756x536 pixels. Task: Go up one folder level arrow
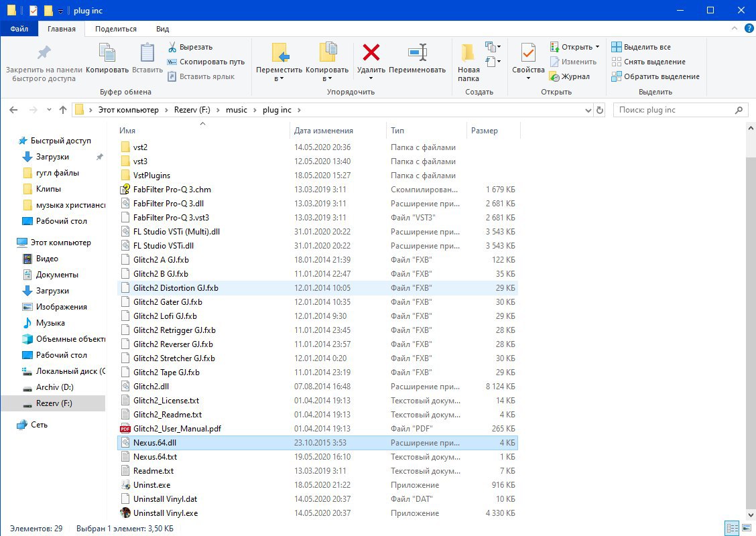(x=63, y=110)
